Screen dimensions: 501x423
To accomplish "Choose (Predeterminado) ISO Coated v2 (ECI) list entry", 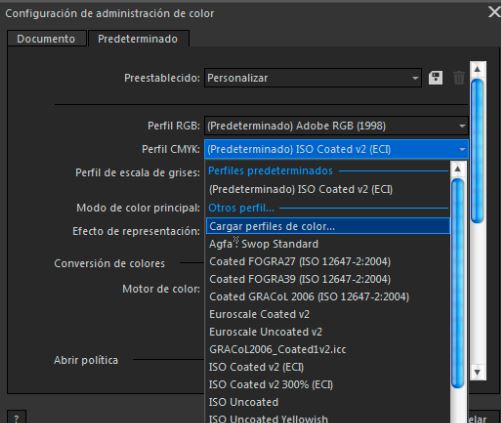I will click(x=328, y=189).
